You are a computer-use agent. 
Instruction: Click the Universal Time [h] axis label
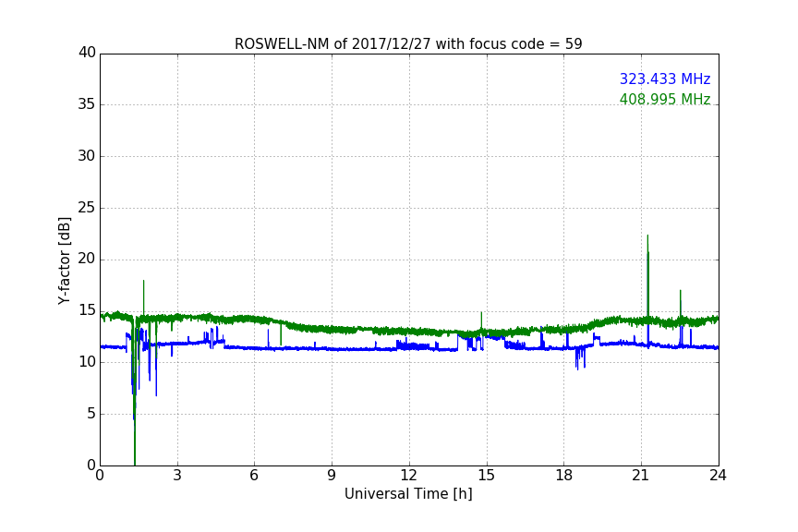(408, 494)
